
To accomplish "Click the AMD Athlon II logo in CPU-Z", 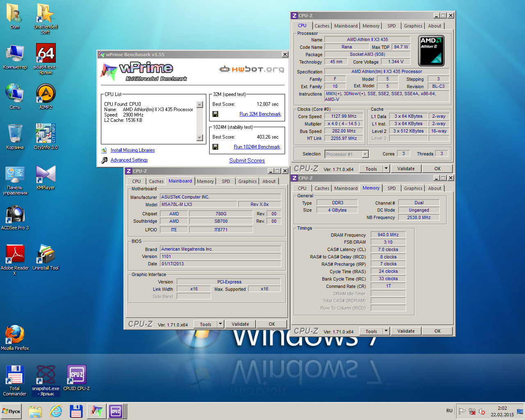I will point(431,51).
